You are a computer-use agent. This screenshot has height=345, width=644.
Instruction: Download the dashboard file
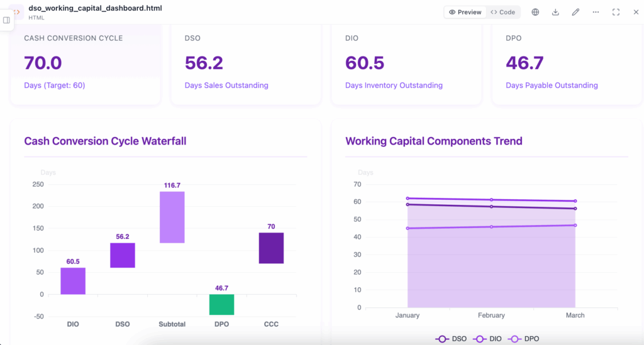(555, 13)
